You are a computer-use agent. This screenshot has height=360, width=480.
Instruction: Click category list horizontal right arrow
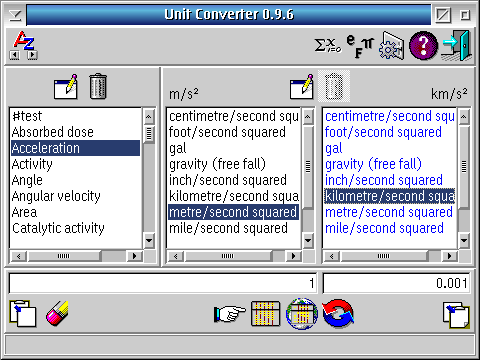pyautogui.click(x=135, y=256)
